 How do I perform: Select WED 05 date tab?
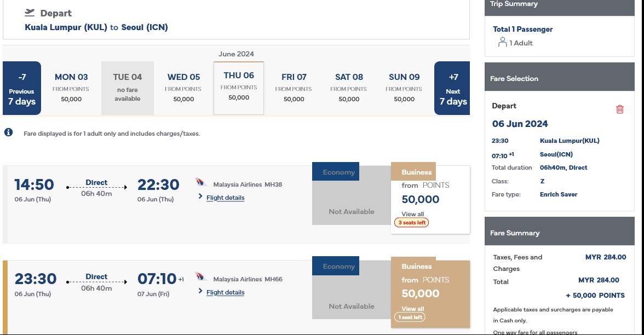[183, 88]
